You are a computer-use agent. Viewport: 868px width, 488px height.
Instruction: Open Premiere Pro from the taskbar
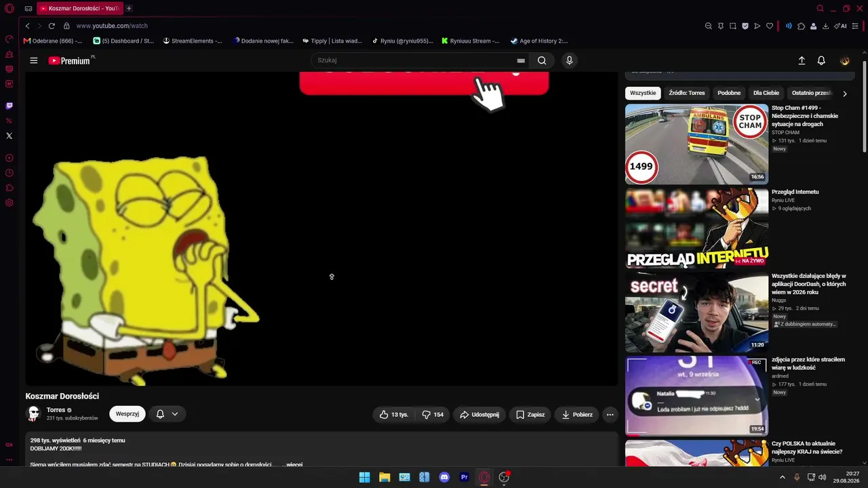point(465,477)
